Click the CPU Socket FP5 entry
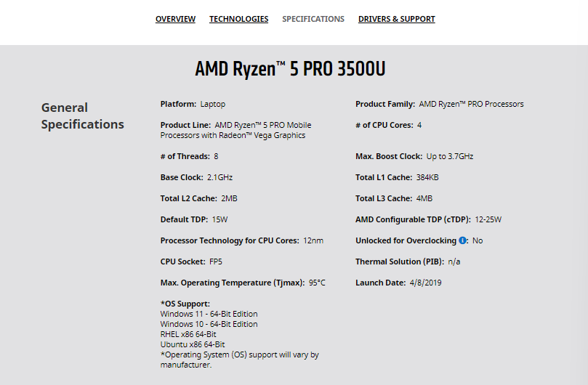Image resolution: width=588 pixels, height=385 pixels. (x=191, y=262)
